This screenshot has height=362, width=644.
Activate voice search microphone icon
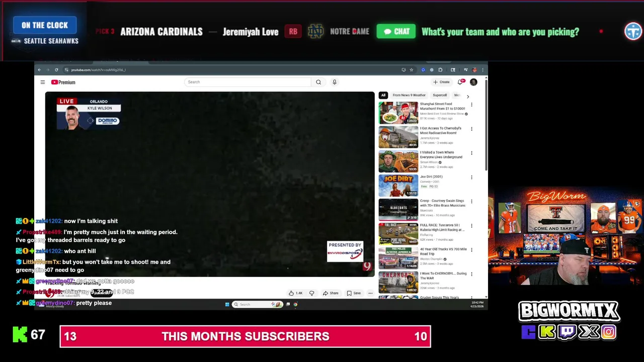pos(335,82)
